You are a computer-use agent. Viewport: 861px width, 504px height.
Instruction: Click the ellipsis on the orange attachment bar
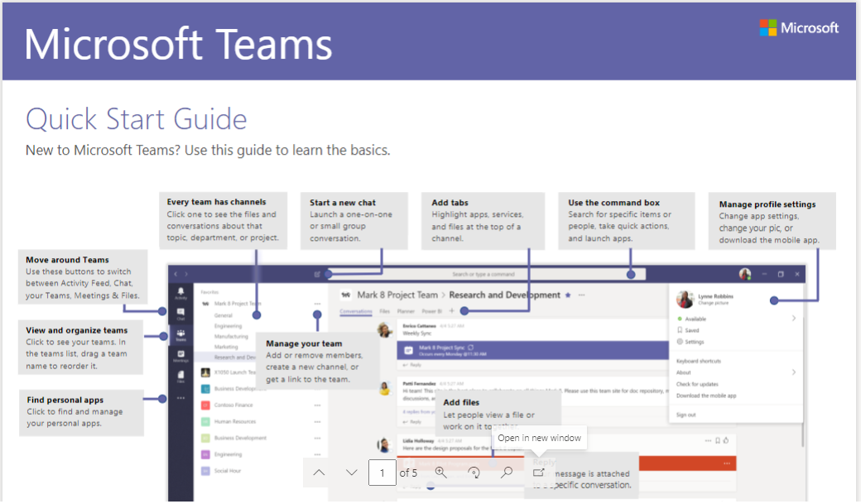(x=727, y=463)
